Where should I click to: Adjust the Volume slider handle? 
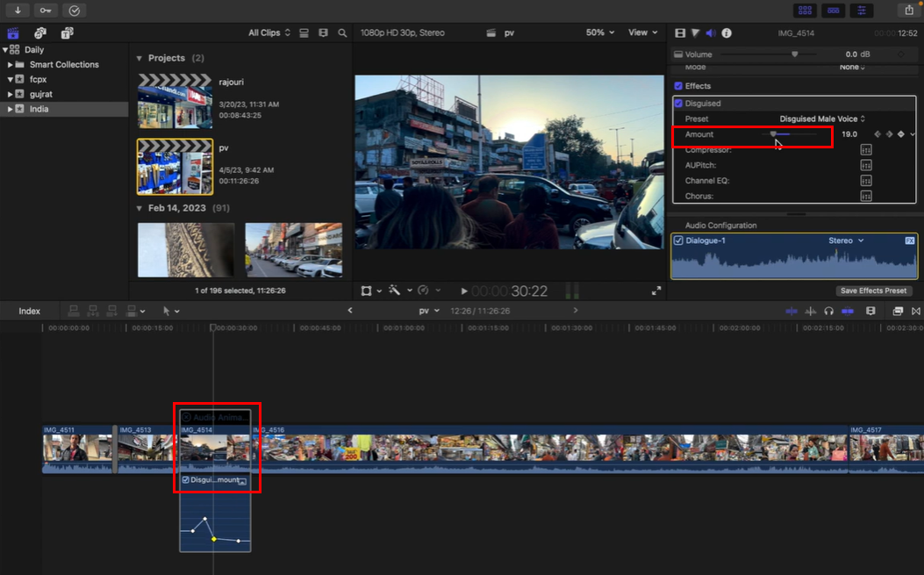click(x=794, y=54)
